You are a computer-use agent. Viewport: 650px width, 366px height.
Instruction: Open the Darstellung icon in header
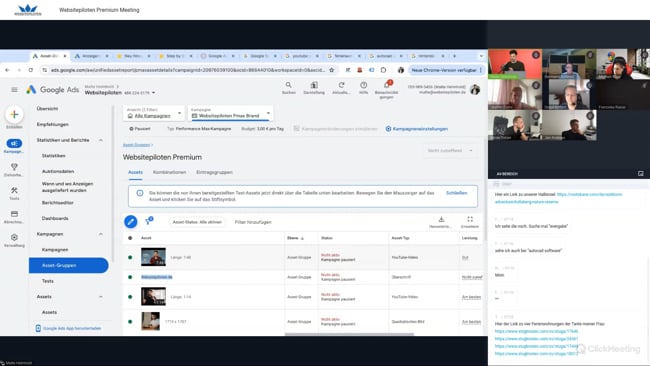pyautogui.click(x=314, y=85)
